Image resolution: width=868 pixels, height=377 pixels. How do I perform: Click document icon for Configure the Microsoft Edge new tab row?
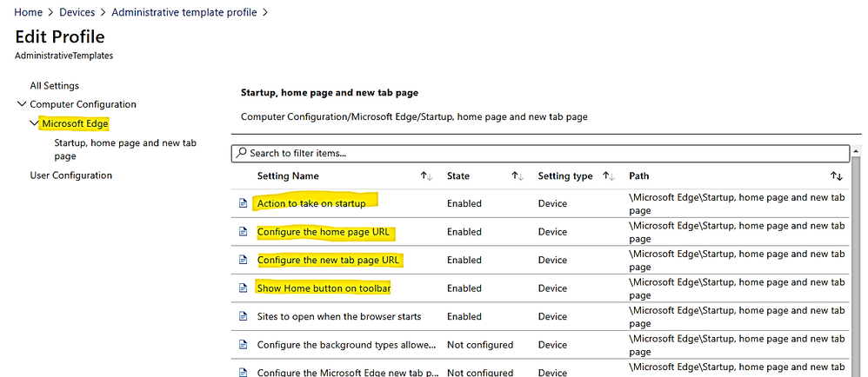[x=243, y=372]
